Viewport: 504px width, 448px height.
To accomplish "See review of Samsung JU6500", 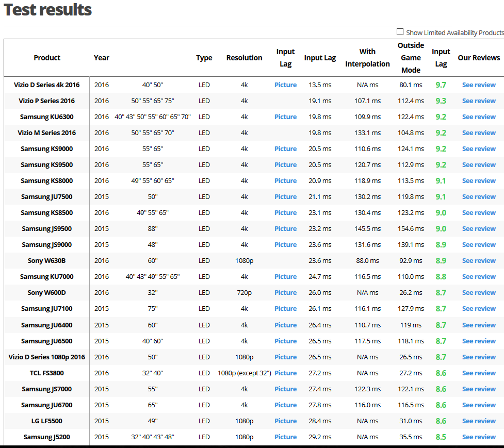I will (x=479, y=341).
